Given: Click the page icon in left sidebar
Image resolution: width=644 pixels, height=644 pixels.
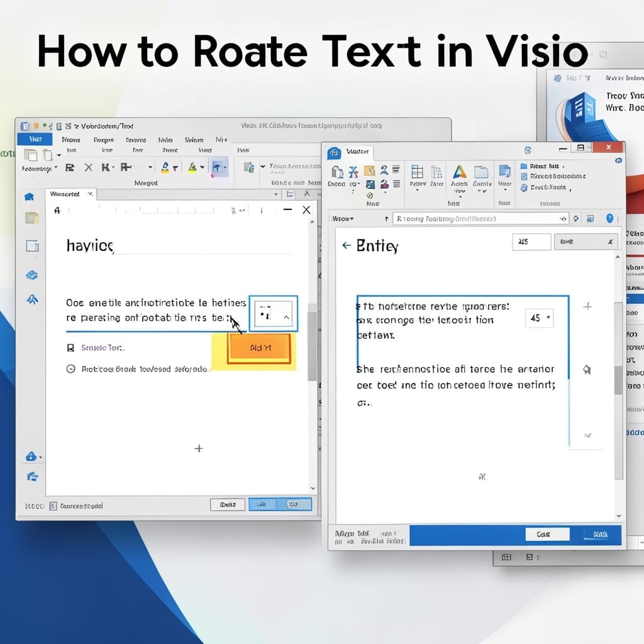Looking at the screenshot, I should (33, 246).
